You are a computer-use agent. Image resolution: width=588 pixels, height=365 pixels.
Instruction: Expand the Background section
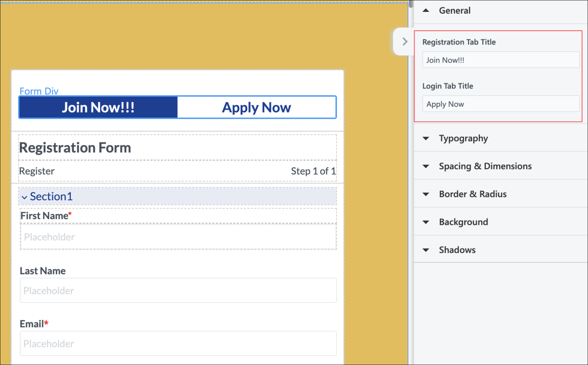[426, 222]
